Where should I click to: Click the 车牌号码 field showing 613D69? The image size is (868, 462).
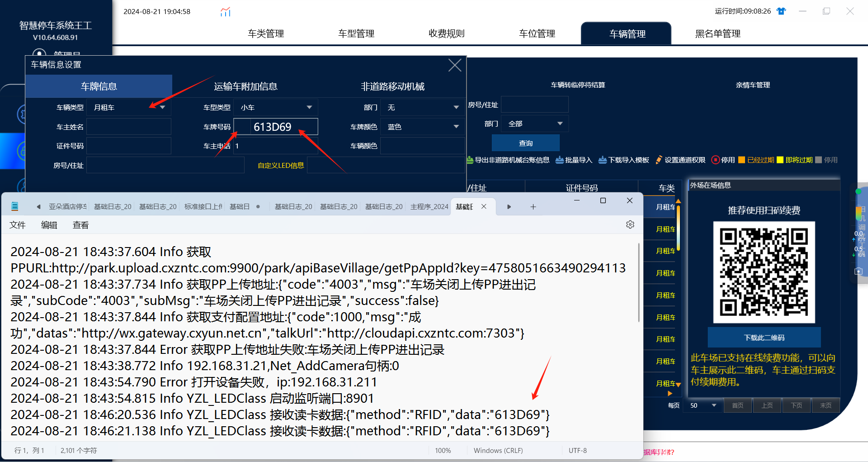pyautogui.click(x=276, y=127)
